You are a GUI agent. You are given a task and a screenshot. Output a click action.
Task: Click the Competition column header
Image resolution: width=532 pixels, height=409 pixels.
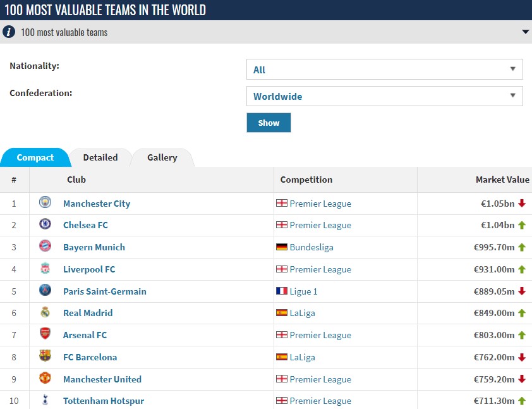306,180
